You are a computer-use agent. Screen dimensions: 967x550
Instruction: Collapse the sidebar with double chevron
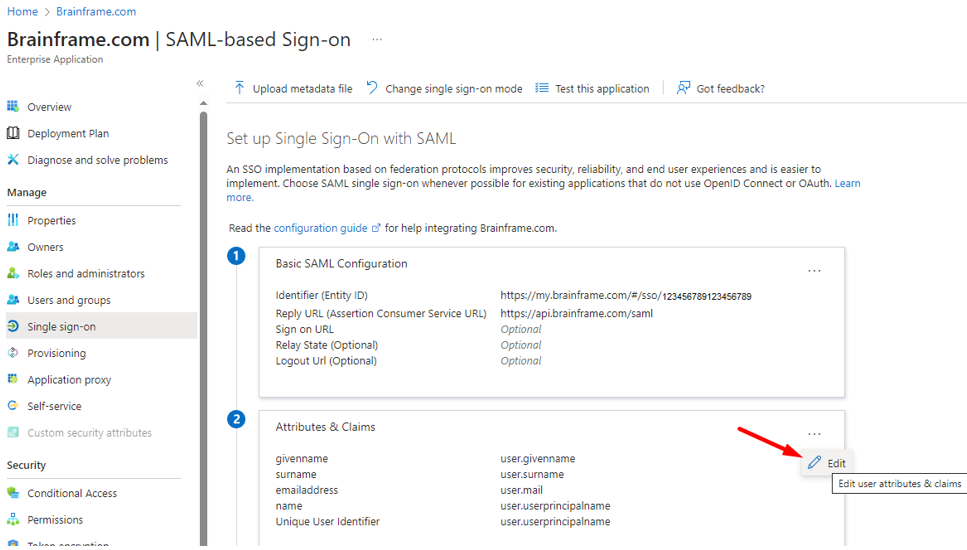pyautogui.click(x=200, y=83)
